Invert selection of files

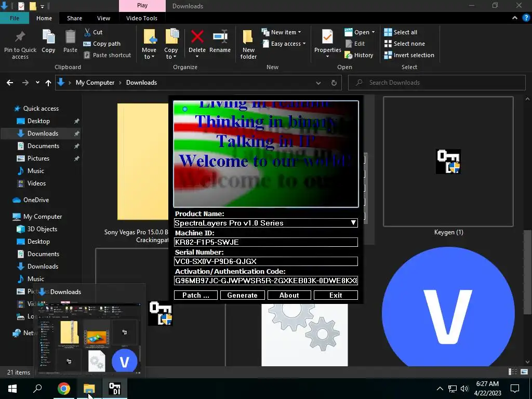click(x=409, y=55)
